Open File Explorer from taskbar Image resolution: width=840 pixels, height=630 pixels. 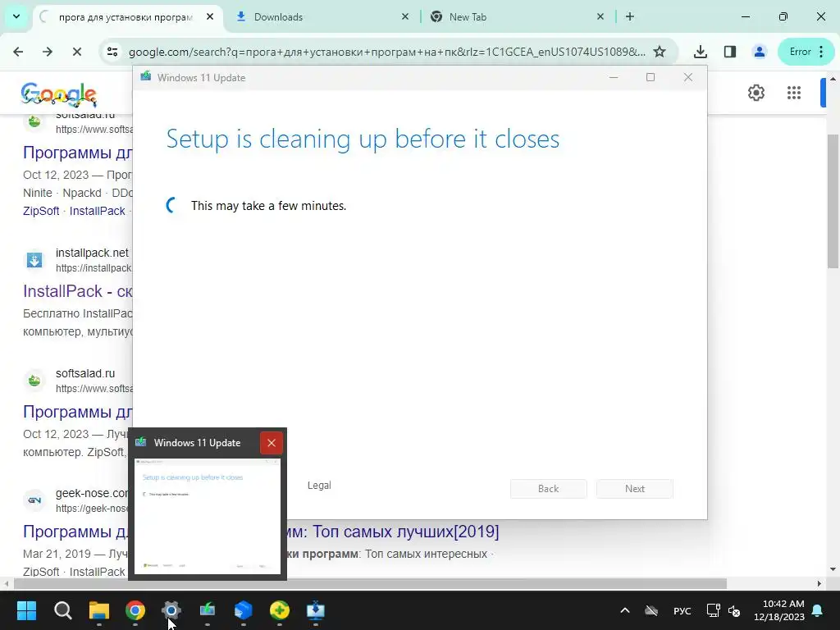tap(99, 610)
